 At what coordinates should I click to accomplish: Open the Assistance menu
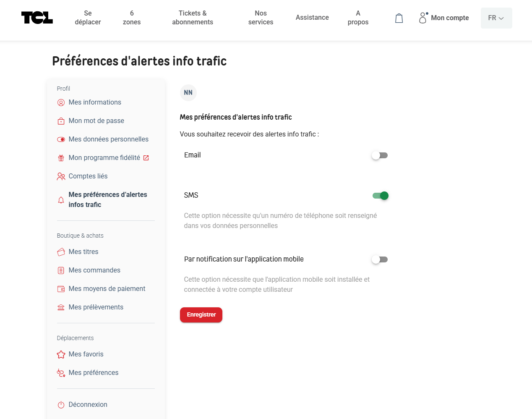pyautogui.click(x=312, y=18)
